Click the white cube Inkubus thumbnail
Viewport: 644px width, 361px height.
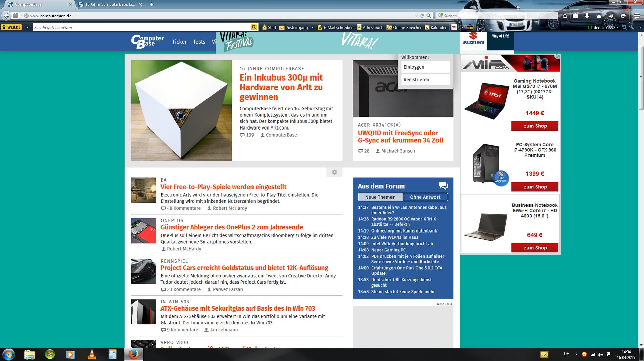click(181, 110)
